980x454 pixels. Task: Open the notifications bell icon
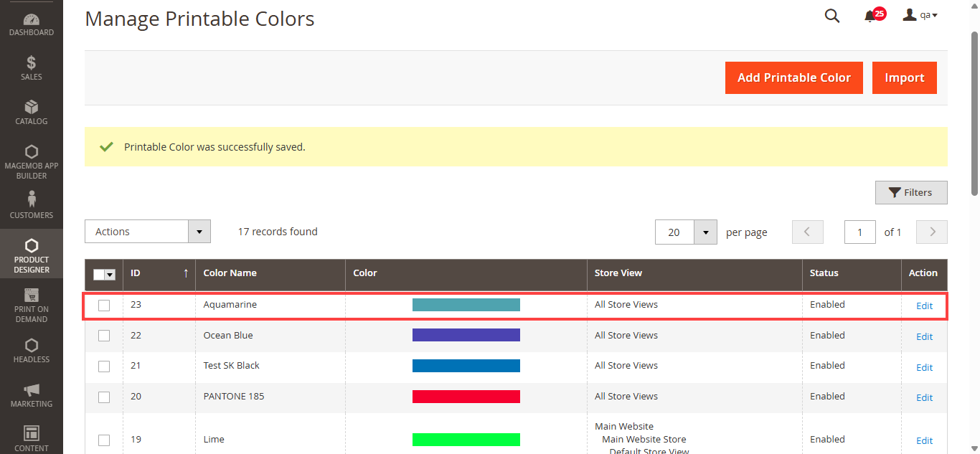pos(870,16)
